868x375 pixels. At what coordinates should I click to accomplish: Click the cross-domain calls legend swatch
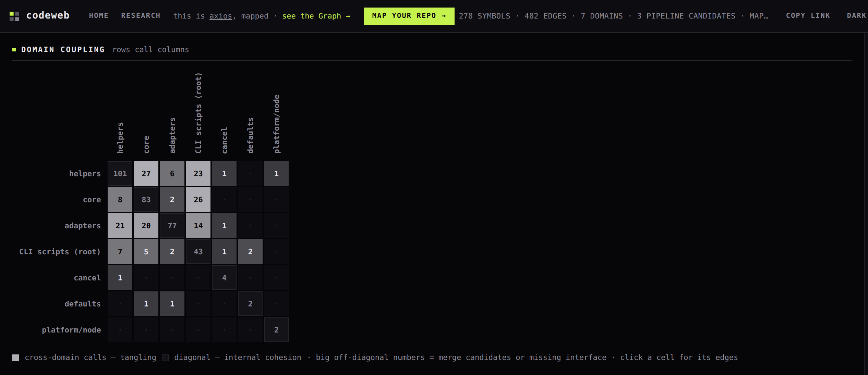tap(16, 358)
